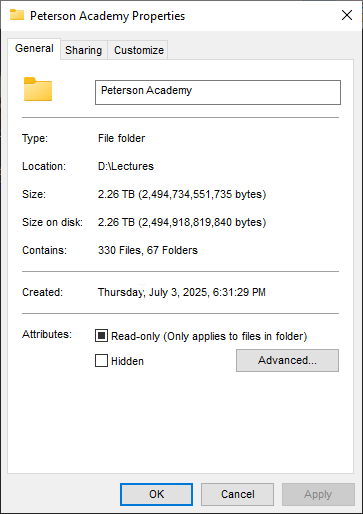Click the large yellow folder icon
Image resolution: width=363 pixels, height=514 pixels.
38,89
